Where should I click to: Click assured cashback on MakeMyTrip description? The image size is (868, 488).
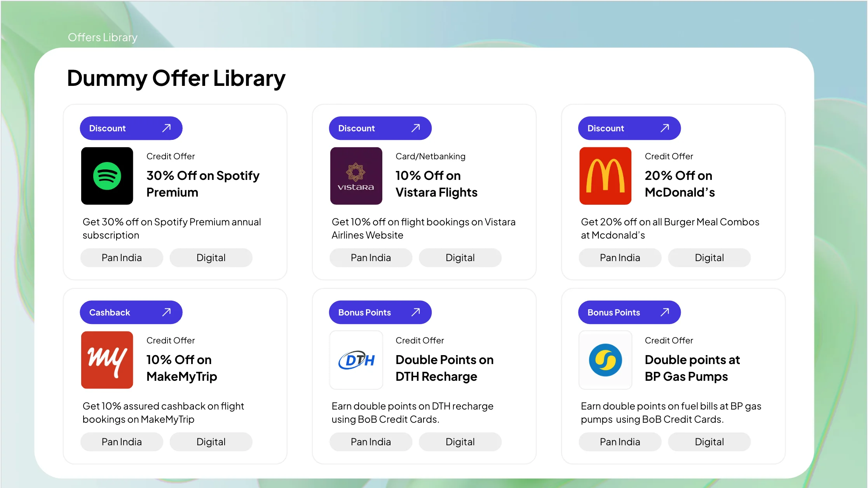[163, 413]
